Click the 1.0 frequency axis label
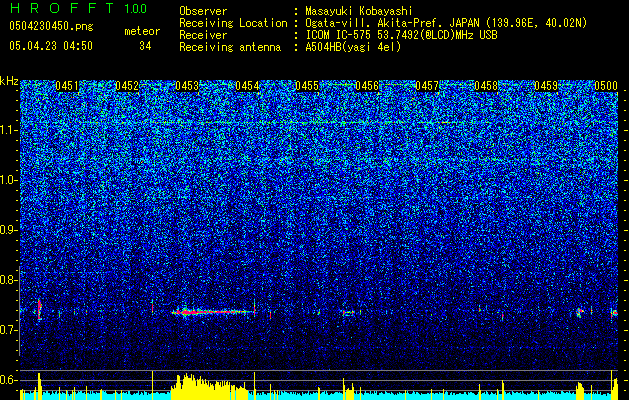Viewport: 629px width, 400px height. click(x=8, y=180)
